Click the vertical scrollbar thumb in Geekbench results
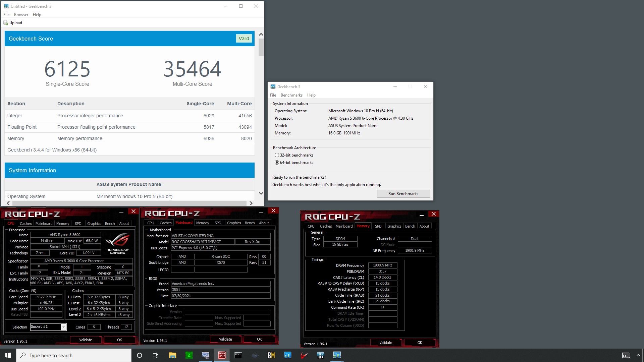This screenshot has height=362, width=644. [x=261, y=48]
